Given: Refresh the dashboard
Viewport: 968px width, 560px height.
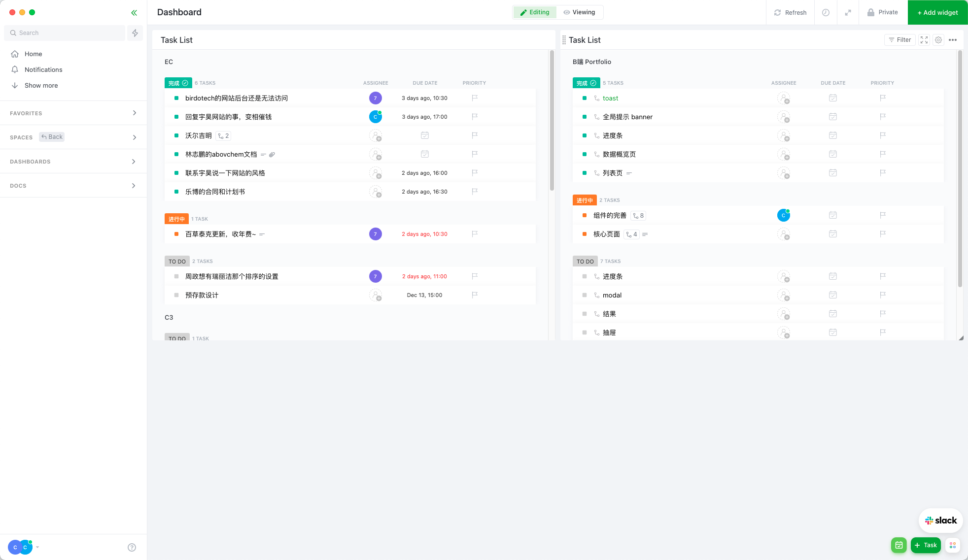Looking at the screenshot, I should click(790, 12).
